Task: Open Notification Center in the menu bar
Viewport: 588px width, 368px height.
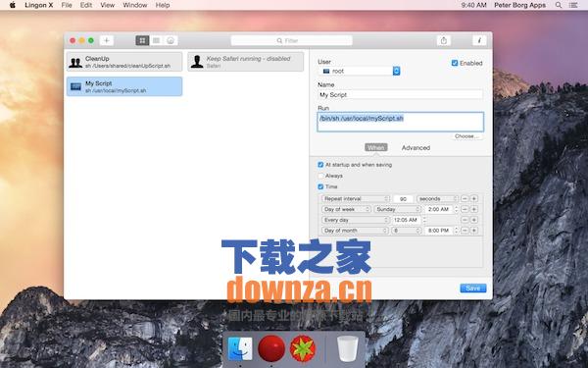Action: [573, 5]
